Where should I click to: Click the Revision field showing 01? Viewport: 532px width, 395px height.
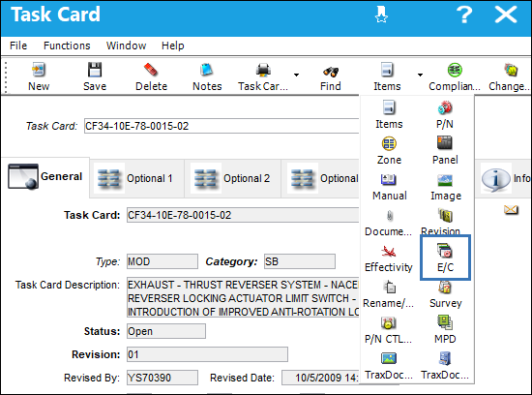207,354
